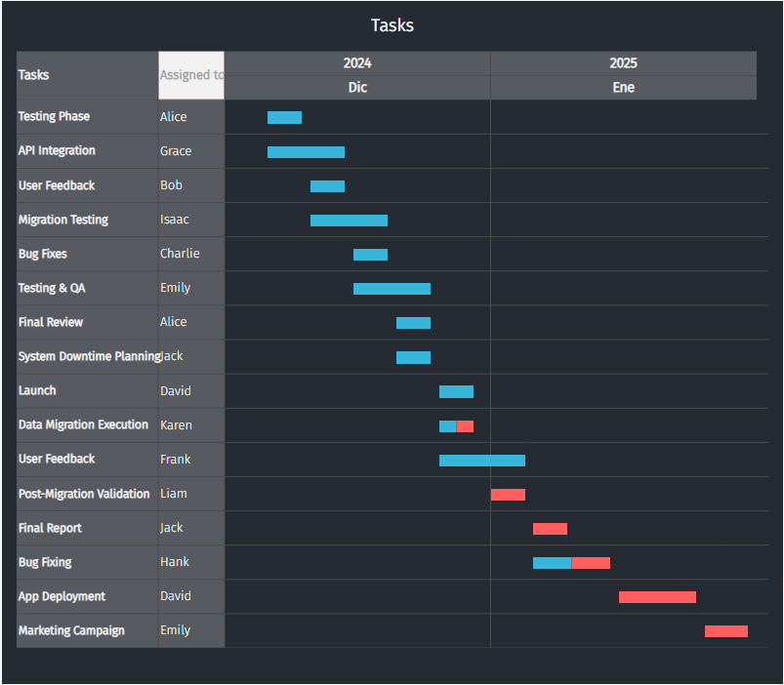Click the Testing Phase task bar for Alice
The height and width of the screenshot is (685, 784).
point(284,117)
